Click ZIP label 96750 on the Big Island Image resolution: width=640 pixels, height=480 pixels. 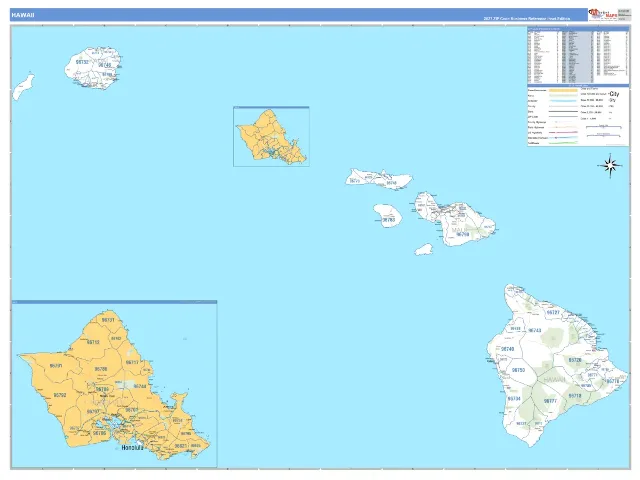(x=518, y=370)
